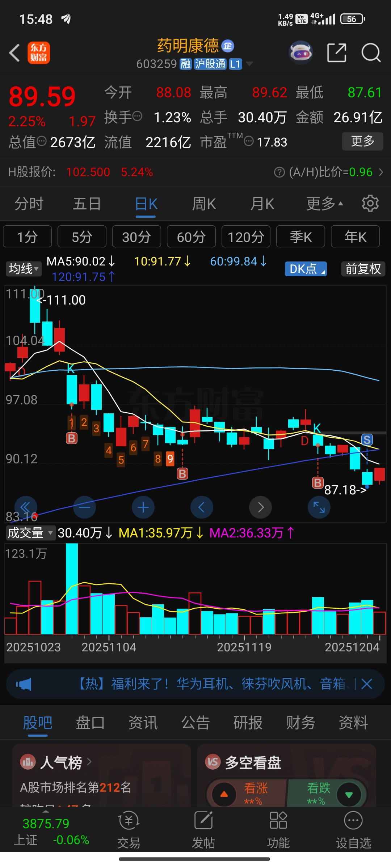Screen dimensions: 391x868
Task: Expand the chart to fullscreen icon
Action: coord(319,507)
